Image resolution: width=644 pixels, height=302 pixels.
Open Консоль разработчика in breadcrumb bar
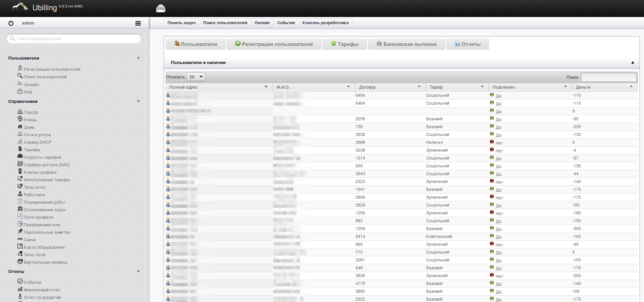(325, 23)
